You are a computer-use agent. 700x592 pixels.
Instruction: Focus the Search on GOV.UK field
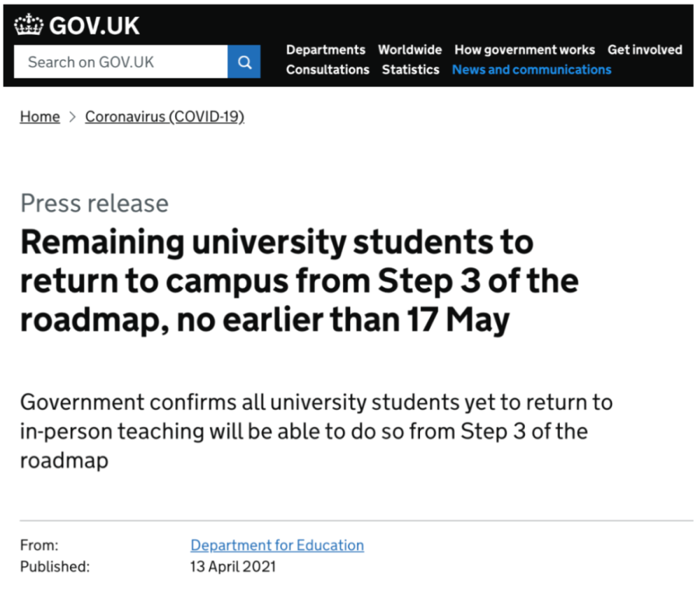point(121,62)
